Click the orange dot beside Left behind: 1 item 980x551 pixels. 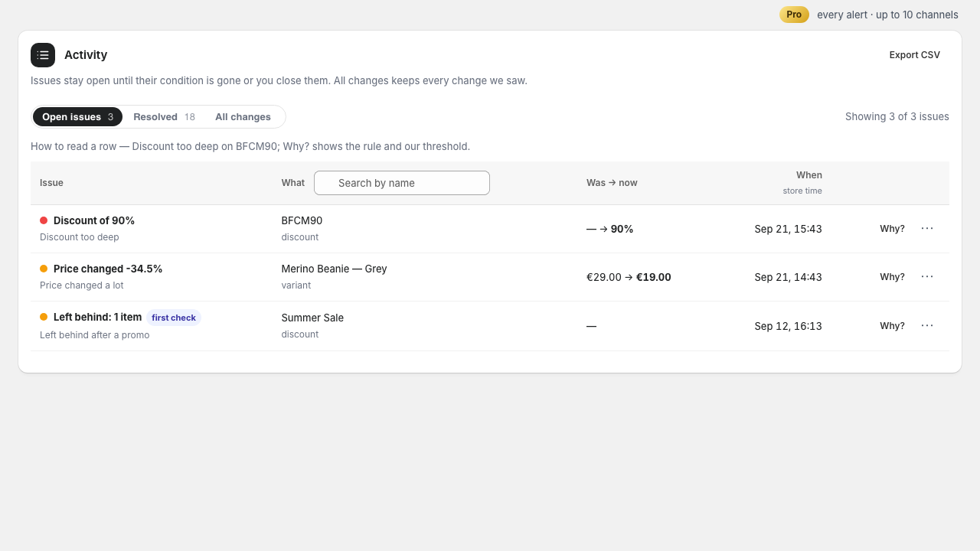tap(44, 317)
